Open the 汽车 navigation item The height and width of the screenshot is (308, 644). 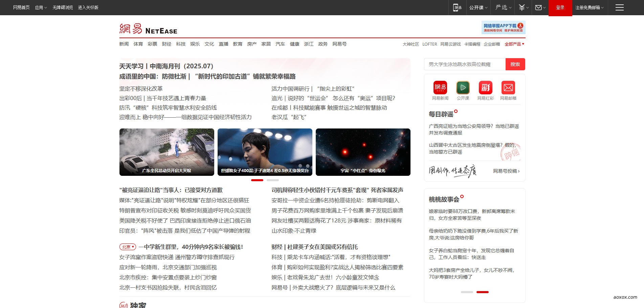pos(280,44)
